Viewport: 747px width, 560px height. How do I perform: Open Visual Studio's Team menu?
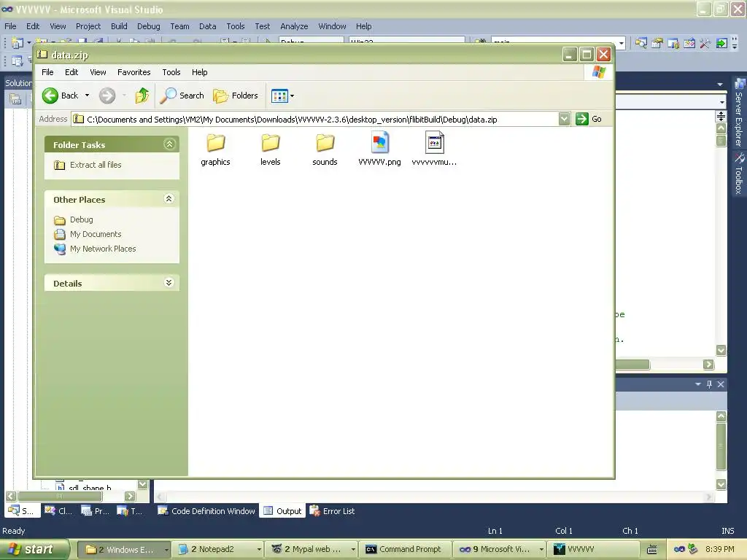(x=179, y=26)
